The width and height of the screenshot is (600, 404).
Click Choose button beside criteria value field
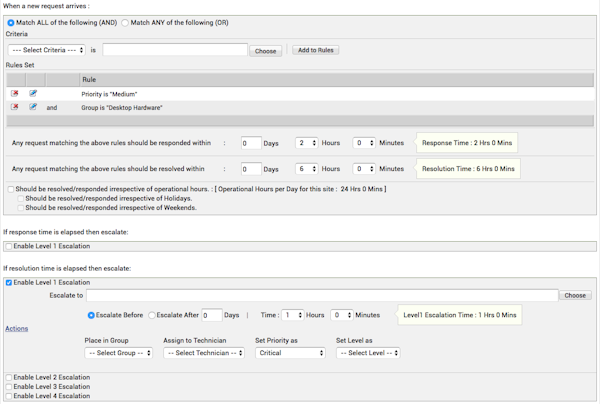[265, 49]
